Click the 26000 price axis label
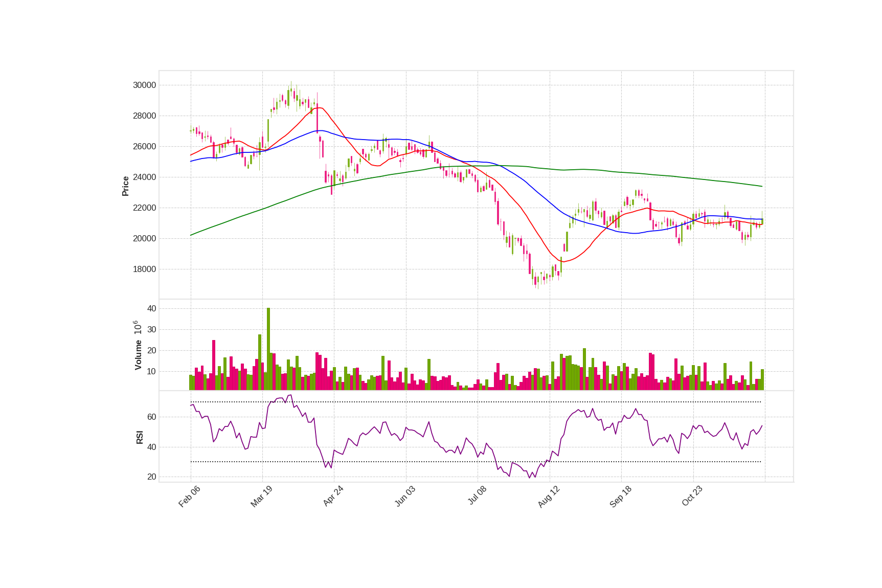 [144, 147]
